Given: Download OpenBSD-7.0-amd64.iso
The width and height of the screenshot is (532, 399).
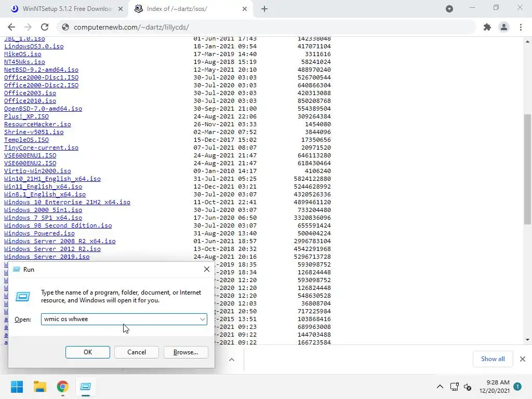Looking at the screenshot, I should (43, 109).
